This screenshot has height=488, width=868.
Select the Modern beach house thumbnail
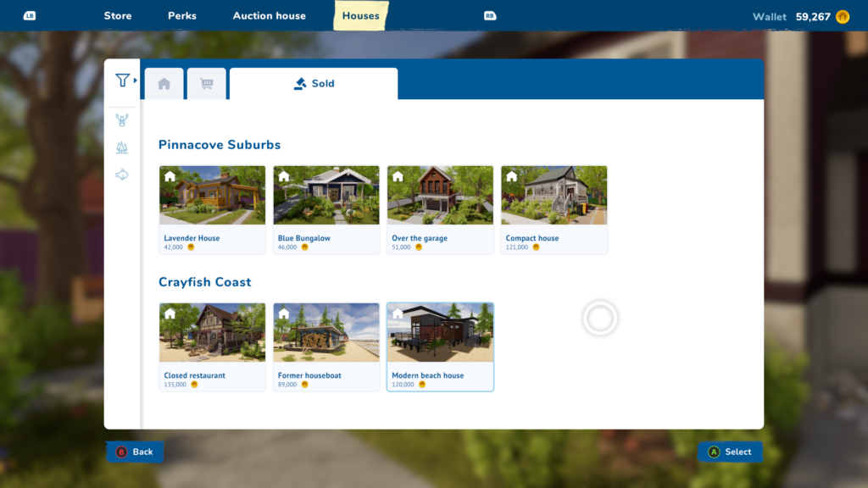coord(440,332)
